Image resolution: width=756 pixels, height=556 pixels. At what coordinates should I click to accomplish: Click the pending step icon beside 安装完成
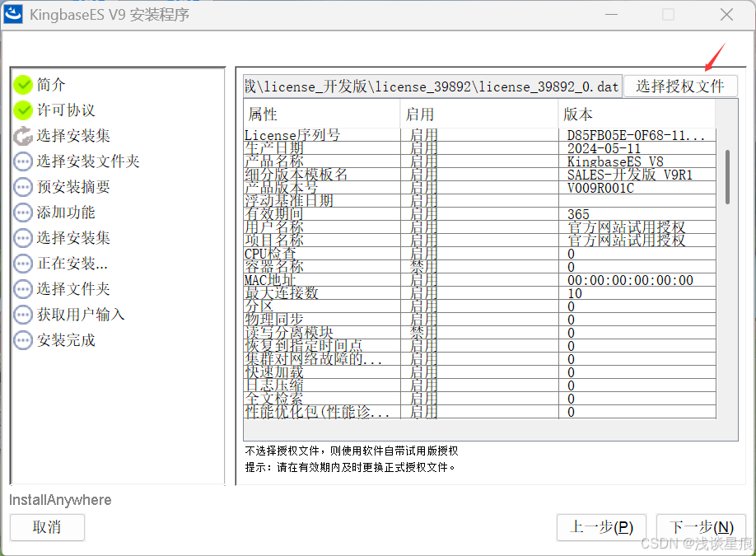[x=23, y=340]
